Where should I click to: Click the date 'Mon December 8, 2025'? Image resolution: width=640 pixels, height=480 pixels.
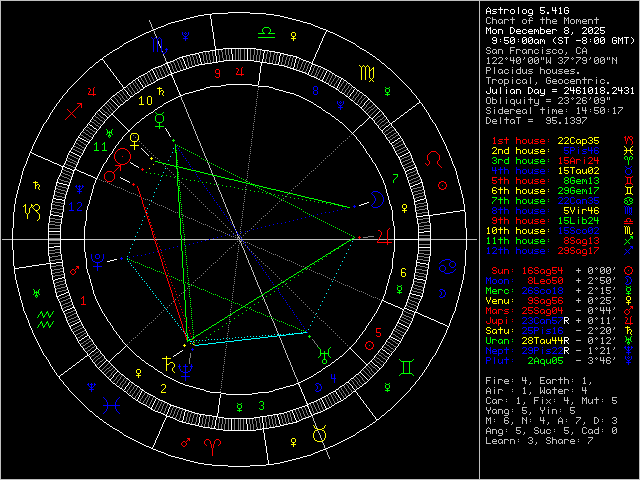coord(545,31)
